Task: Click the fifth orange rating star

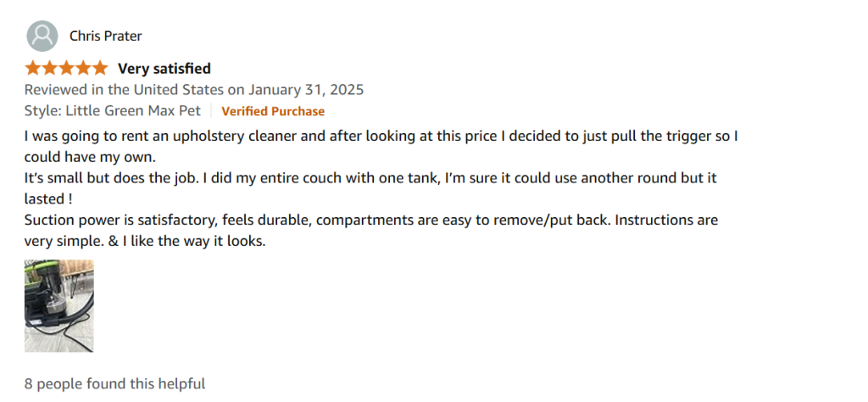Action: pos(99,69)
